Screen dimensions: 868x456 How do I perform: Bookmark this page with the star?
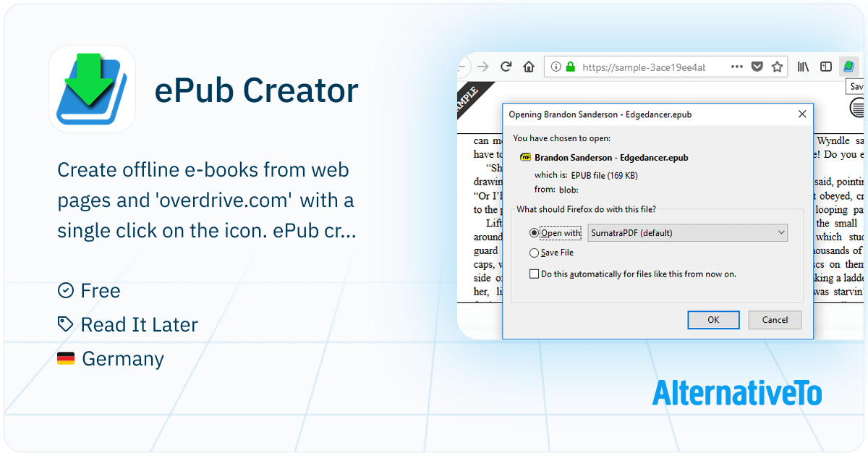[778, 67]
